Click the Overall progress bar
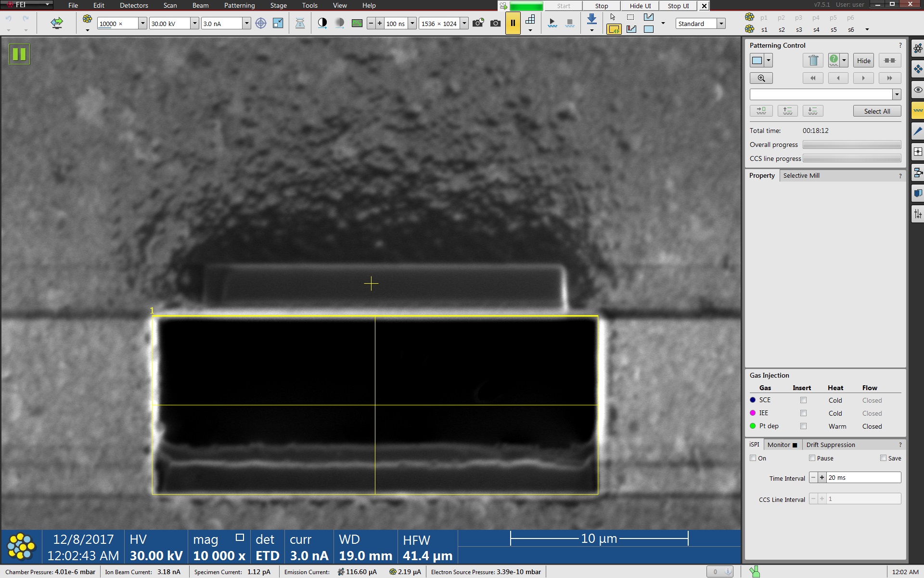924x578 pixels. (x=851, y=145)
